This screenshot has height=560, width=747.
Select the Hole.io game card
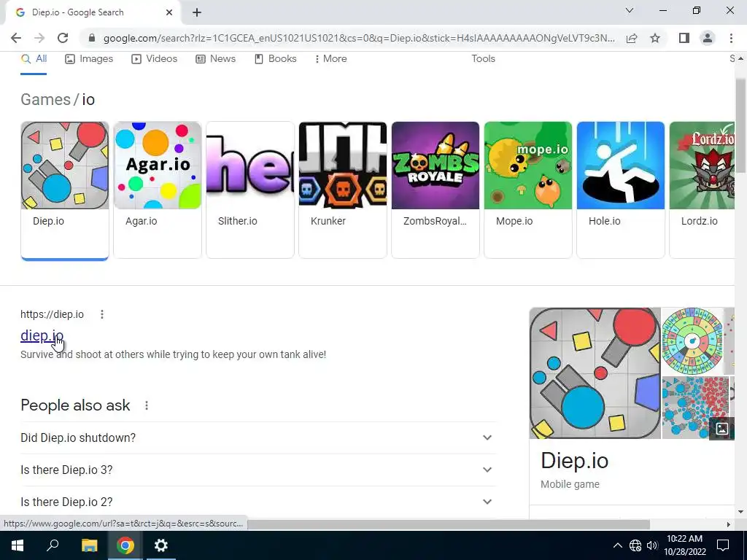(x=621, y=190)
